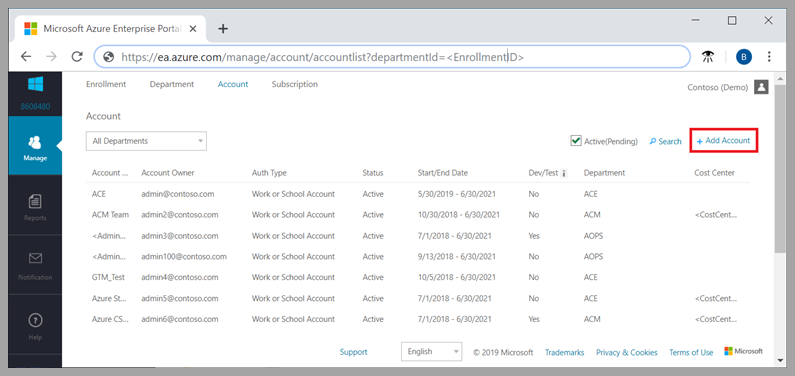Click the scrollbar down arrow

(x=780, y=360)
